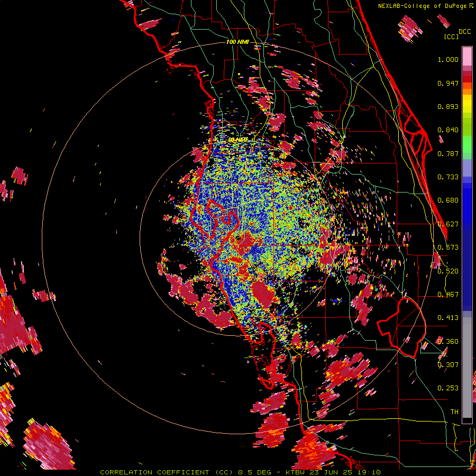Click the 0.733 scale value

pos(448,177)
